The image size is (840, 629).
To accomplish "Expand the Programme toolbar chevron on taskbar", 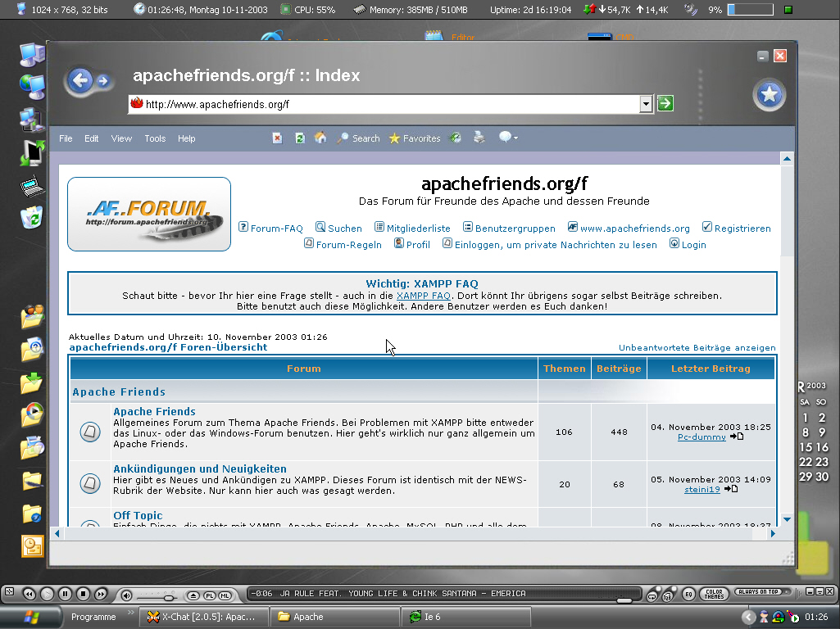I will [x=129, y=613].
